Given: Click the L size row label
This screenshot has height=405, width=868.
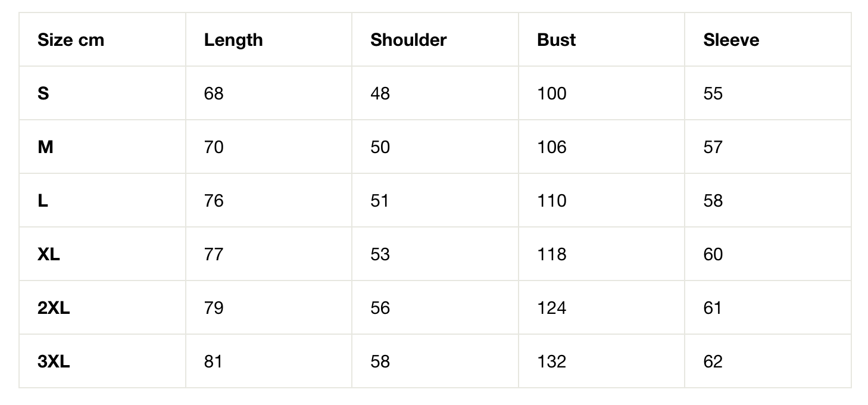Looking at the screenshot, I should coord(43,201).
